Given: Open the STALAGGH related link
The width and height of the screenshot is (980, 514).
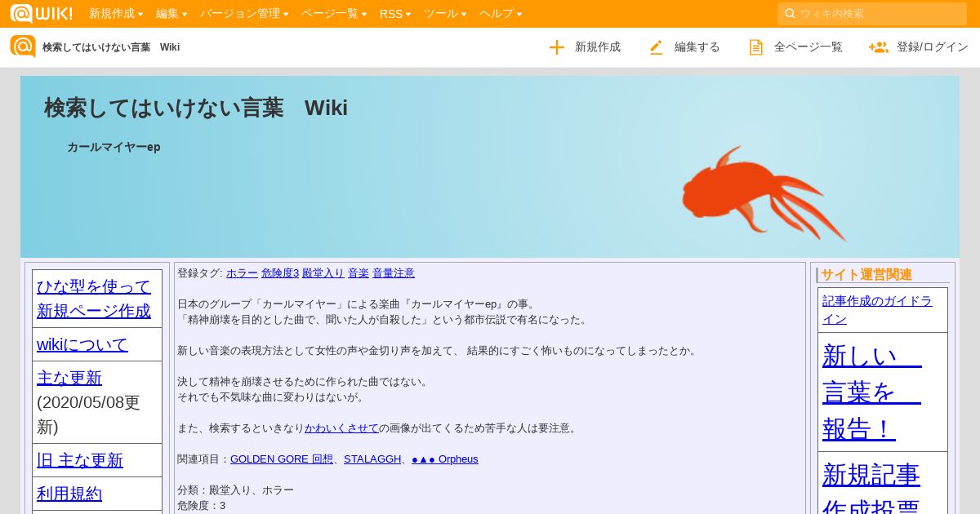Looking at the screenshot, I should 372,459.
